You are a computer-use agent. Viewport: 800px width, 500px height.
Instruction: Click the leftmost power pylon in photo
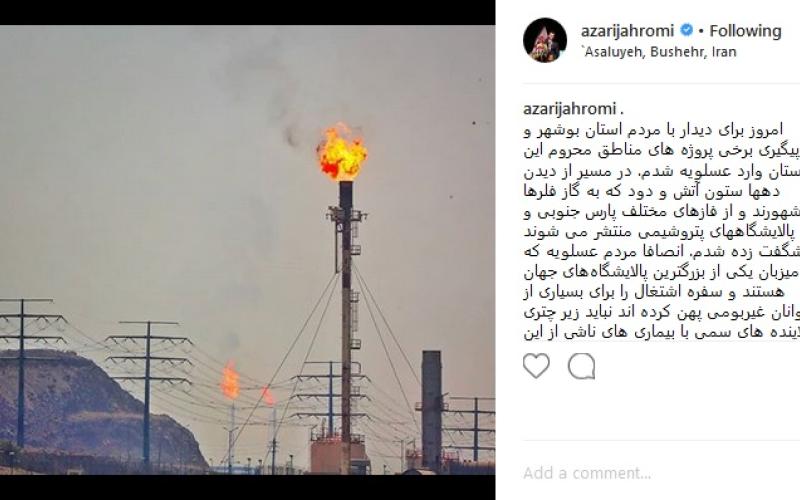(21, 372)
